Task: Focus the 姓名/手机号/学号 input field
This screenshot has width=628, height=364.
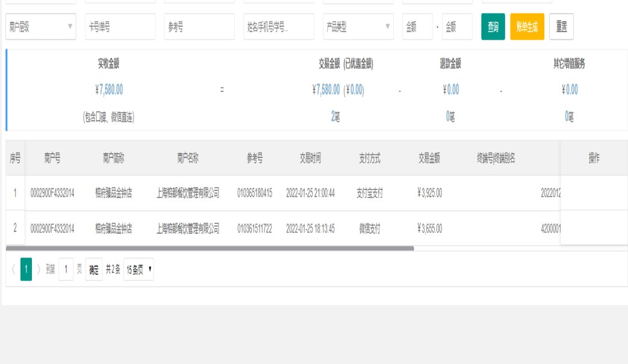Action: [278, 27]
